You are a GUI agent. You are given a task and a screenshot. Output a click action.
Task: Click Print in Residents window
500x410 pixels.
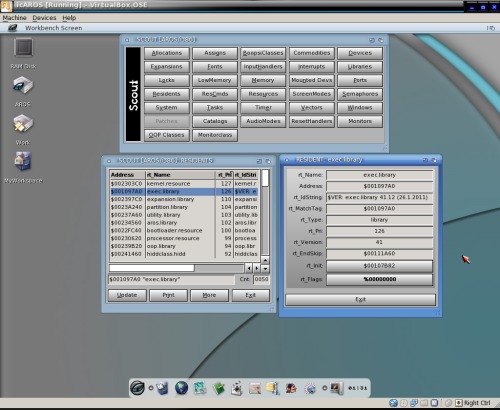click(168, 295)
